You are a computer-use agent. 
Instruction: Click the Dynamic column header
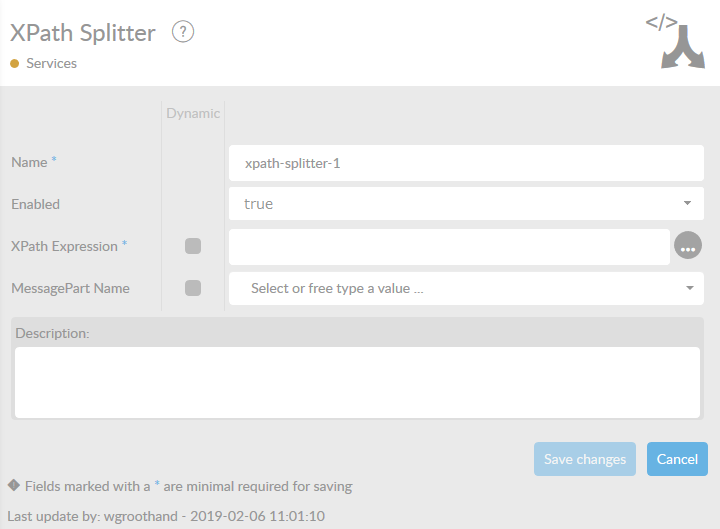[193, 113]
